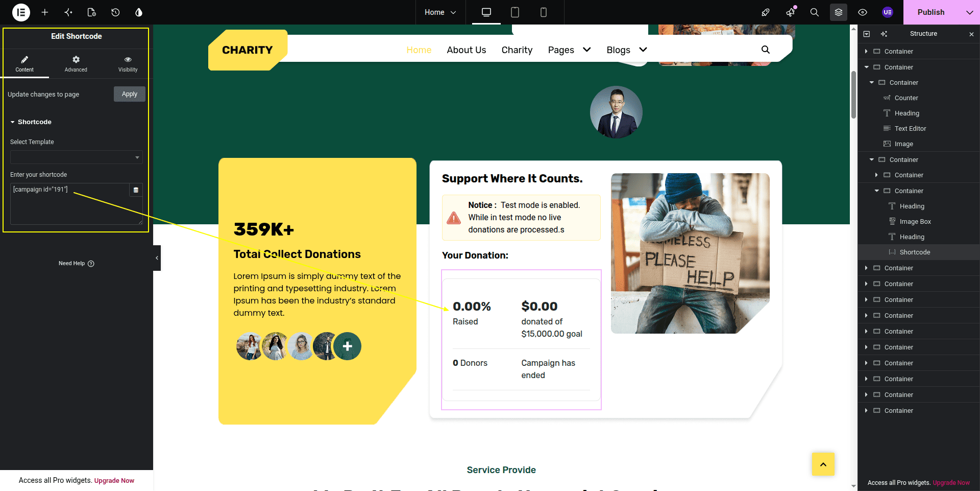Click the shortcode text input field
Viewport: 980px width, 491px height.
70,204
